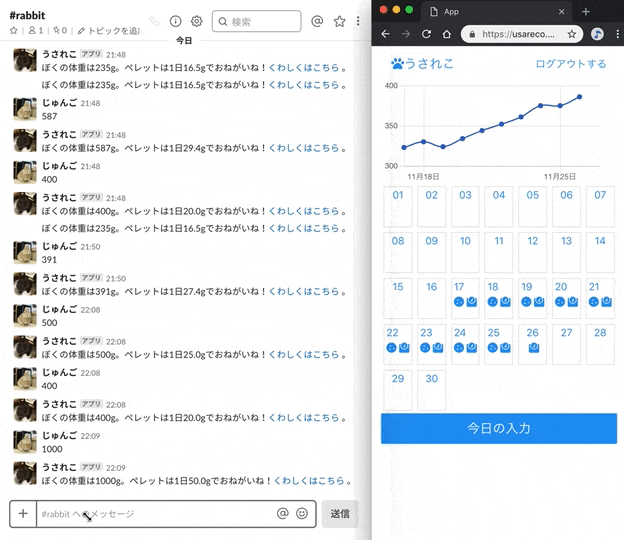Select calendar day 14

[600, 252]
